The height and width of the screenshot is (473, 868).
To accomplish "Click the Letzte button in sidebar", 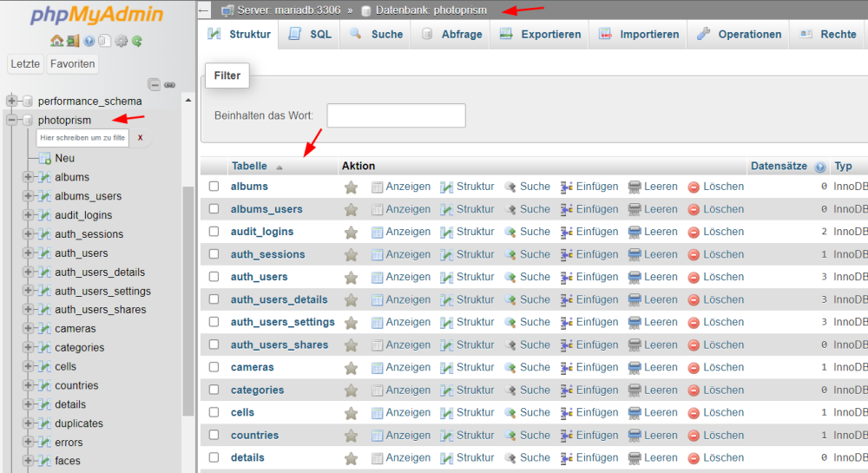I will (x=25, y=63).
